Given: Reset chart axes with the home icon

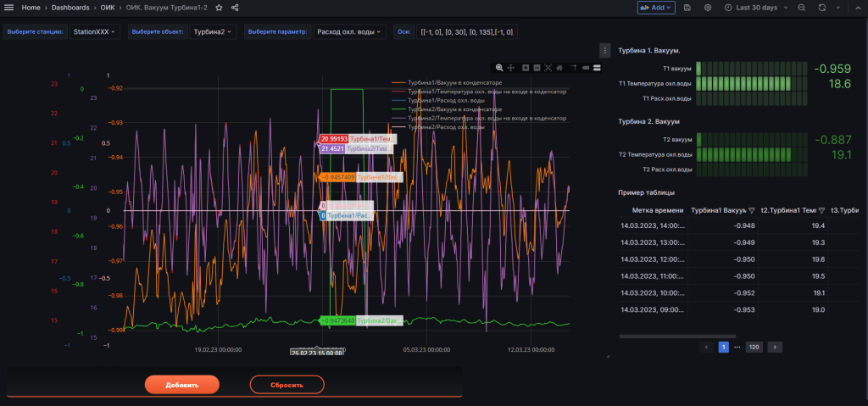Looking at the screenshot, I should 559,67.
